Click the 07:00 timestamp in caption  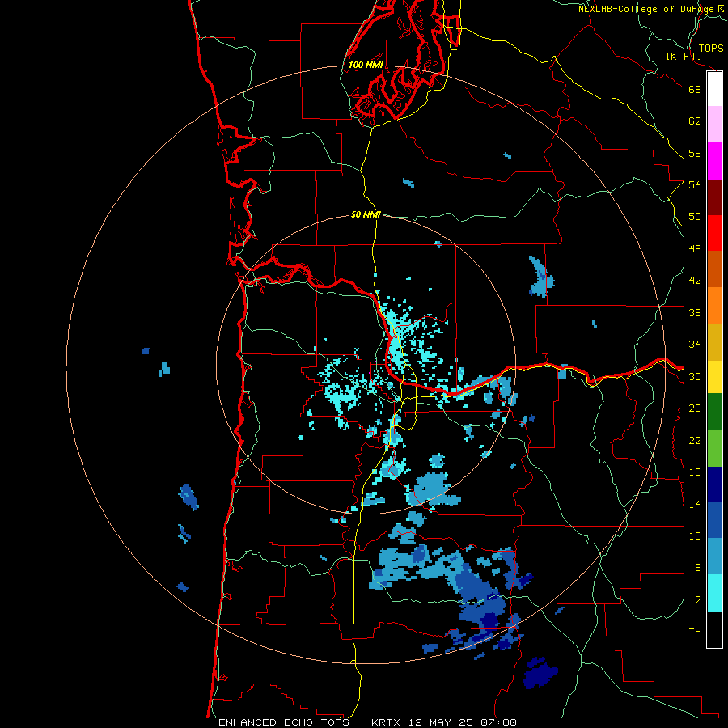coord(498,722)
